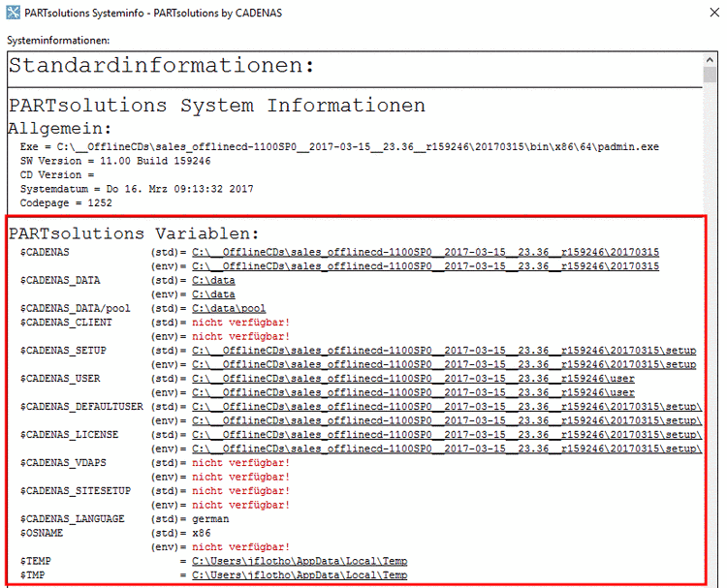
Task: Click the scrollbar up arrow
Action: pyautogui.click(x=710, y=60)
